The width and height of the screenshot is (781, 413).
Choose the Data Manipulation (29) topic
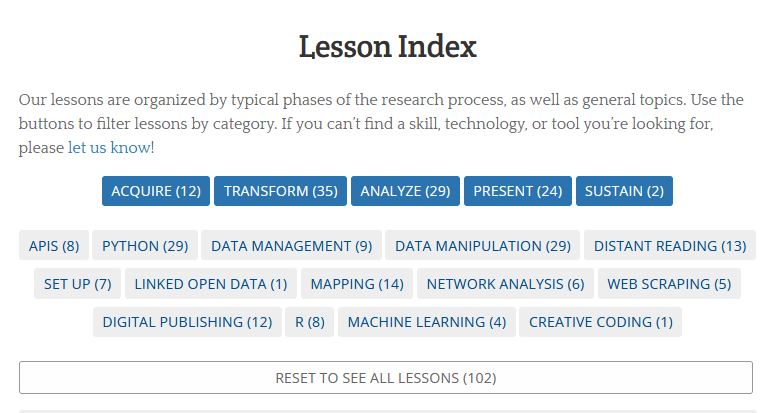(483, 246)
